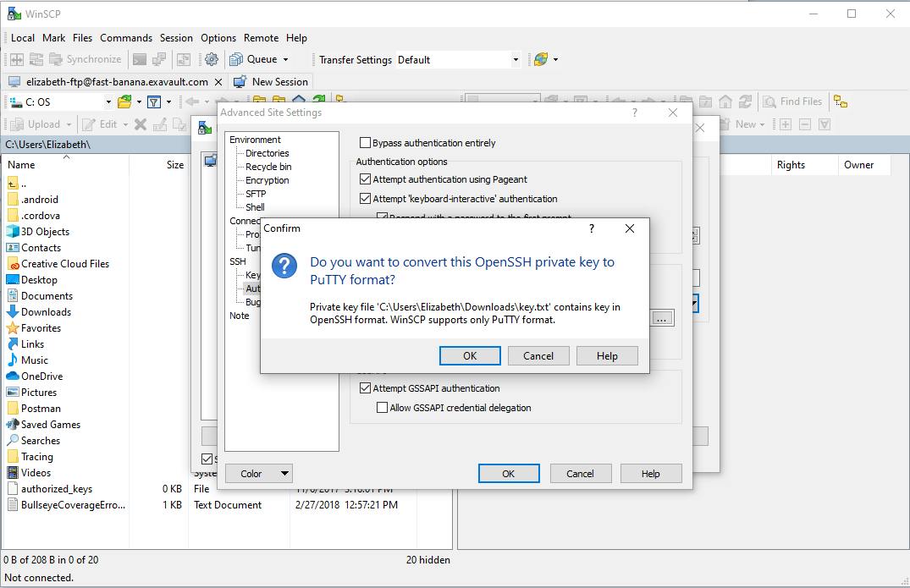Screen dimensions: 910x588
Task: Toggle Attempt keyboard-interactive authentication
Action: click(x=365, y=198)
